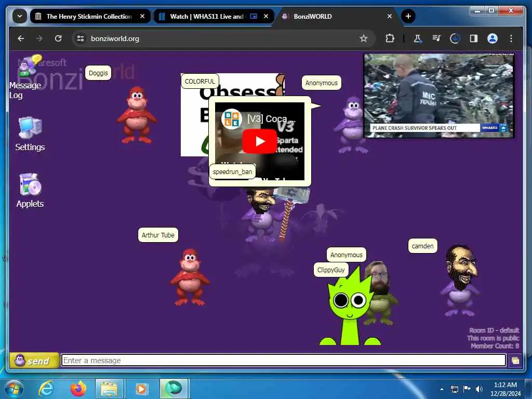Open Windows Explorer from taskbar

[109, 389]
